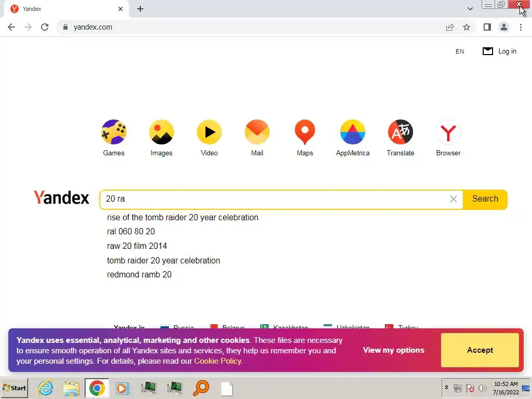Select the Yandex browser tab

[x=66, y=9]
